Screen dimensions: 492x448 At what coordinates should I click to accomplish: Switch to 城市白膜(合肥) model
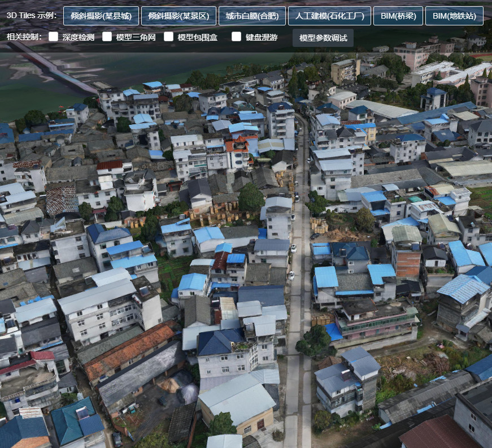tap(252, 16)
